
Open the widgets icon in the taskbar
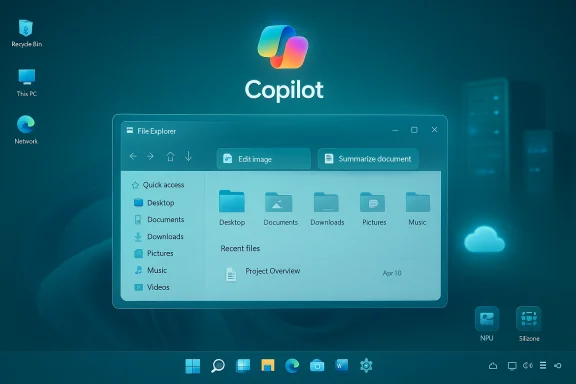tap(243, 365)
